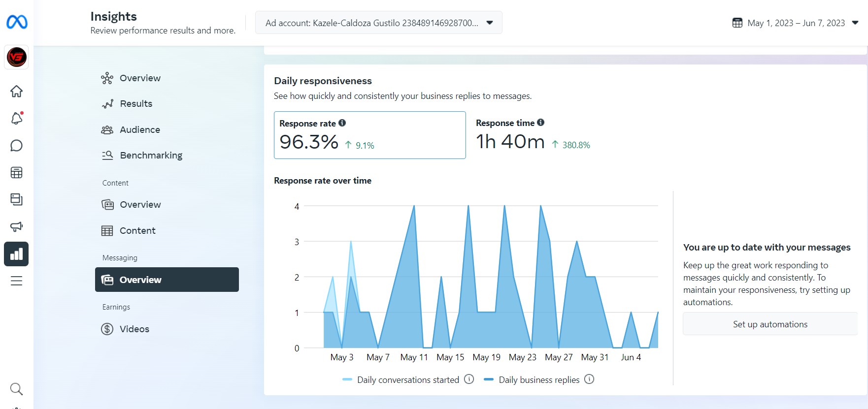Select the Response rate metric card
868x409 pixels.
click(369, 135)
